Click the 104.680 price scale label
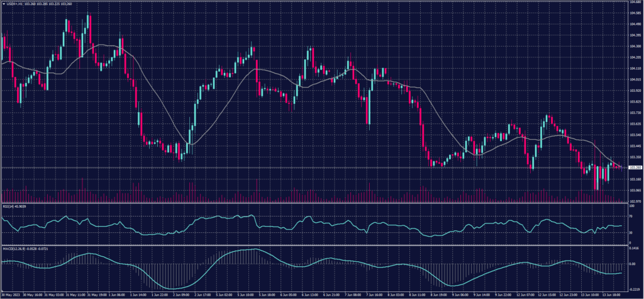This screenshot has width=644, height=299. (x=634, y=2)
